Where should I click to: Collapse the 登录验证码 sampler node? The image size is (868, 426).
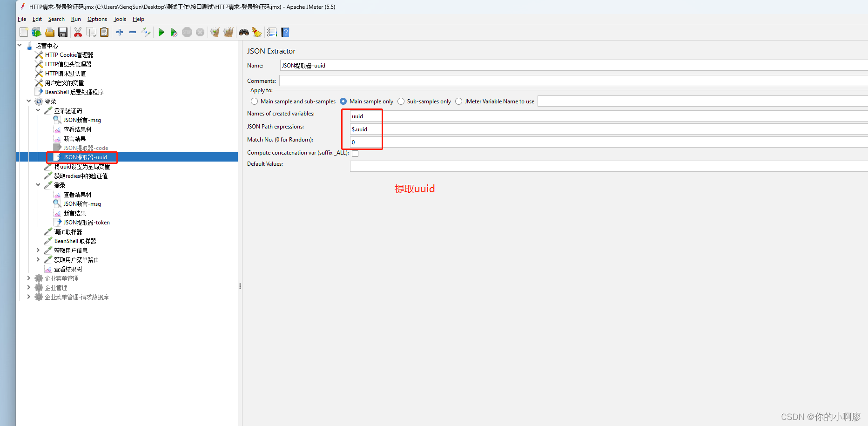pos(38,110)
